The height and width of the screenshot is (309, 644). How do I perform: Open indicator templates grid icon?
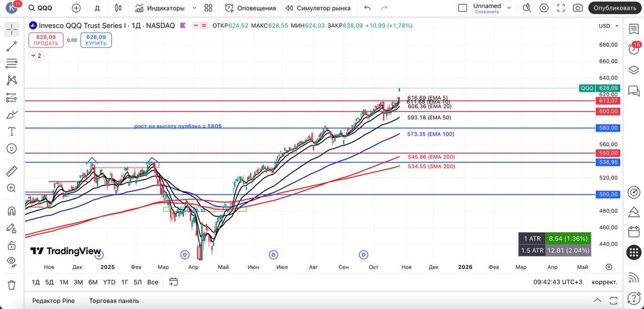click(x=209, y=8)
